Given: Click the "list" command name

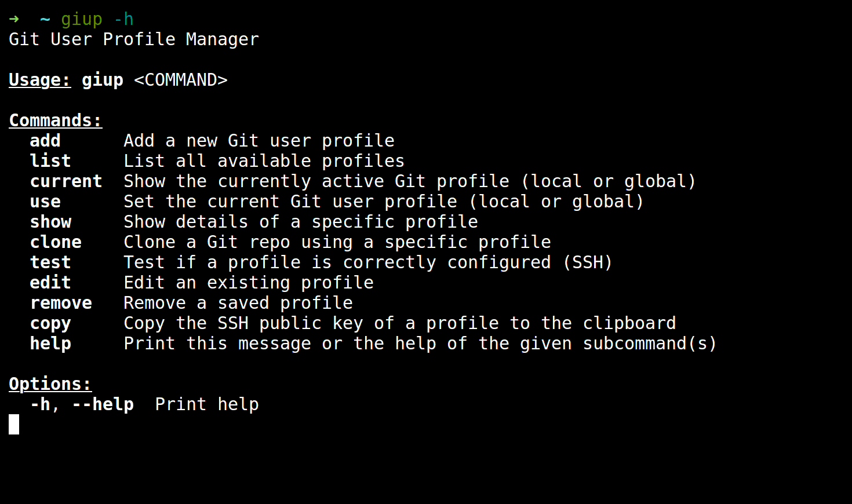Looking at the screenshot, I should (x=50, y=161).
